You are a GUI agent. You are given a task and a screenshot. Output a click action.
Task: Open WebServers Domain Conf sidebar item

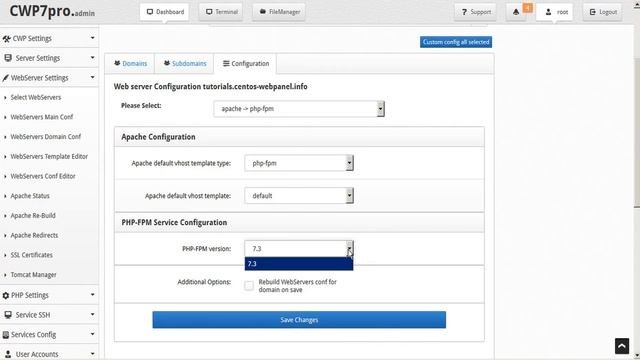click(46, 136)
